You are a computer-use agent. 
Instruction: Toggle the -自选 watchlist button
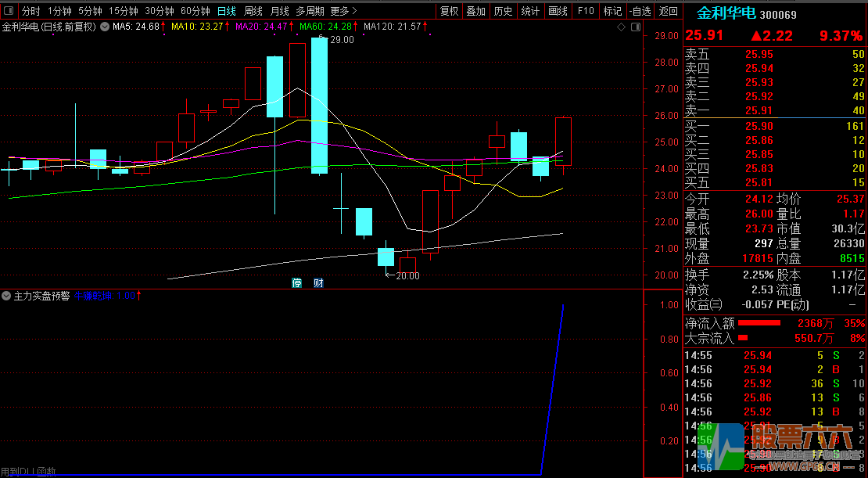click(640, 11)
